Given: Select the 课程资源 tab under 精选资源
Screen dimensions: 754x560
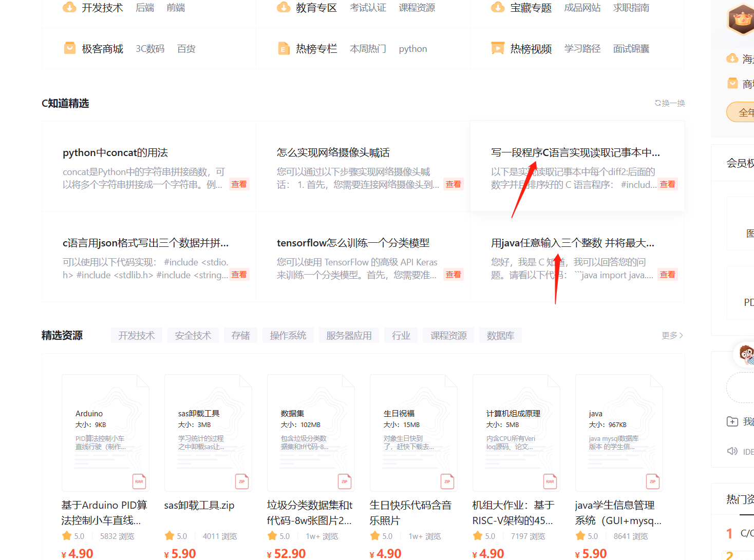Looking at the screenshot, I should [449, 335].
